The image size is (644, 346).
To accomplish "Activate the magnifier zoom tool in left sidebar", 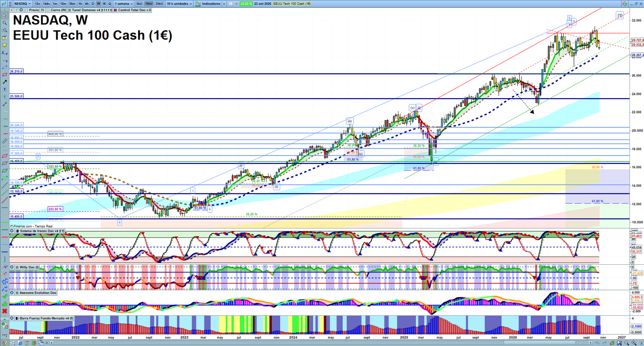I will (x=4, y=23).
